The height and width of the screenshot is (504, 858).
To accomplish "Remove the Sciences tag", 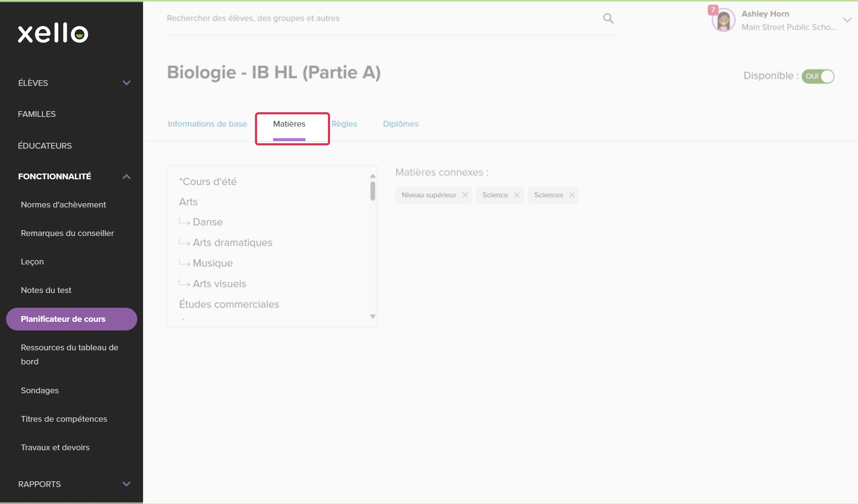I will pyautogui.click(x=572, y=195).
